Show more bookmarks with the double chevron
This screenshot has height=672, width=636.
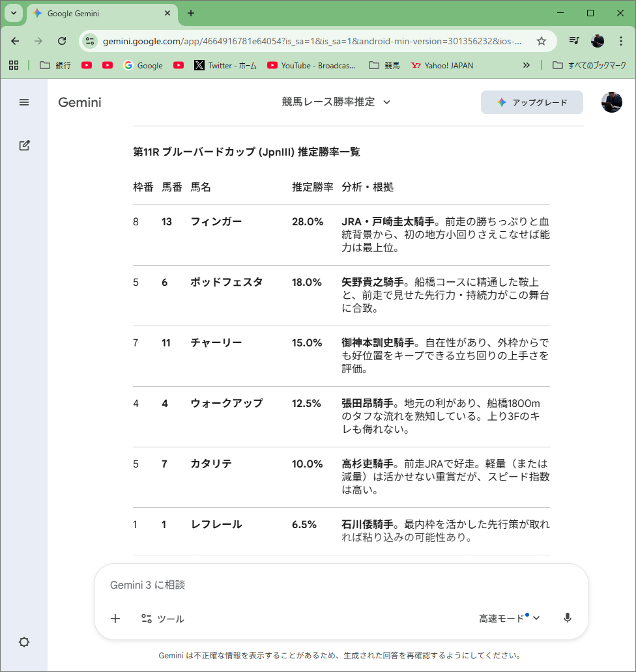pos(527,65)
